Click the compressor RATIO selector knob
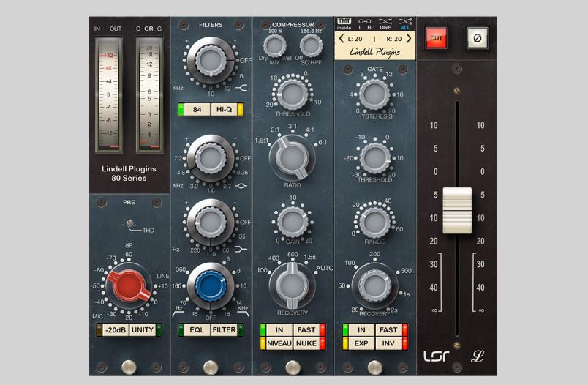This screenshot has height=385, width=588. (292, 157)
